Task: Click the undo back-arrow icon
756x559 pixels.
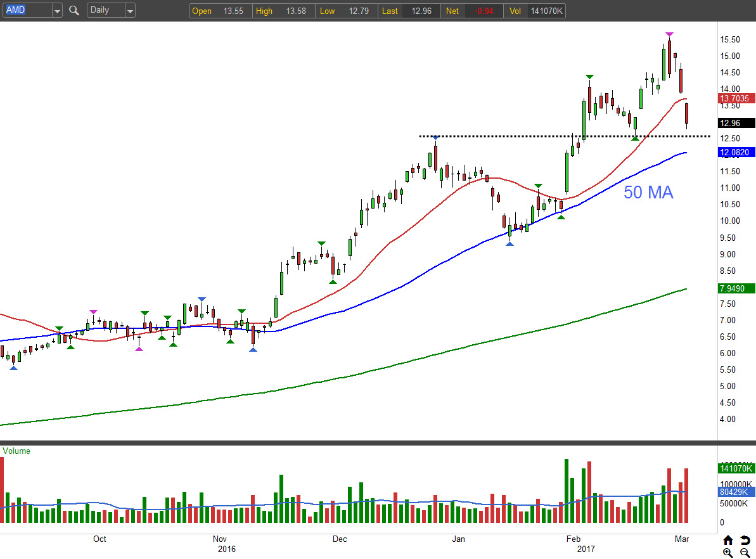Action: (745, 540)
